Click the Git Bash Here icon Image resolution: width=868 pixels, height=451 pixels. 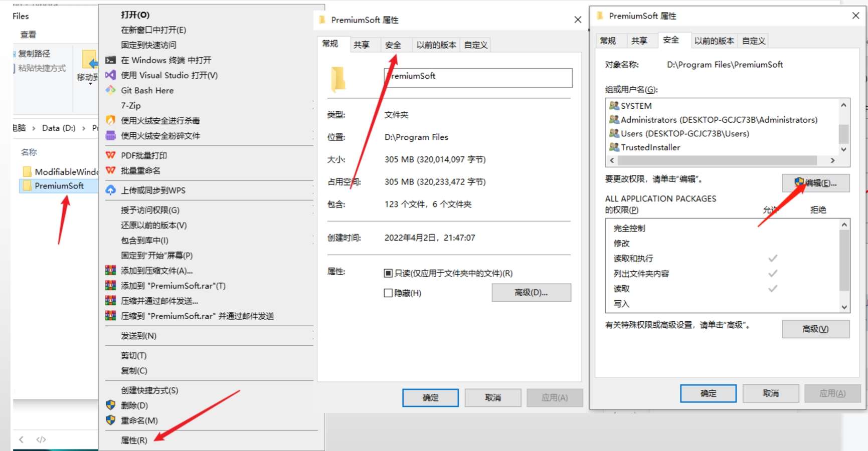110,90
